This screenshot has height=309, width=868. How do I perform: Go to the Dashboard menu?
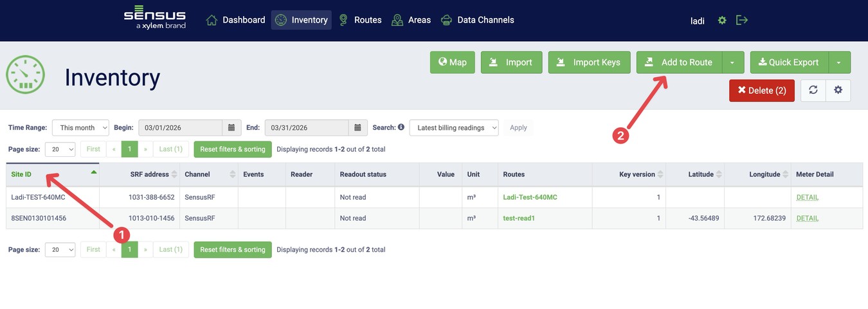pyautogui.click(x=235, y=20)
